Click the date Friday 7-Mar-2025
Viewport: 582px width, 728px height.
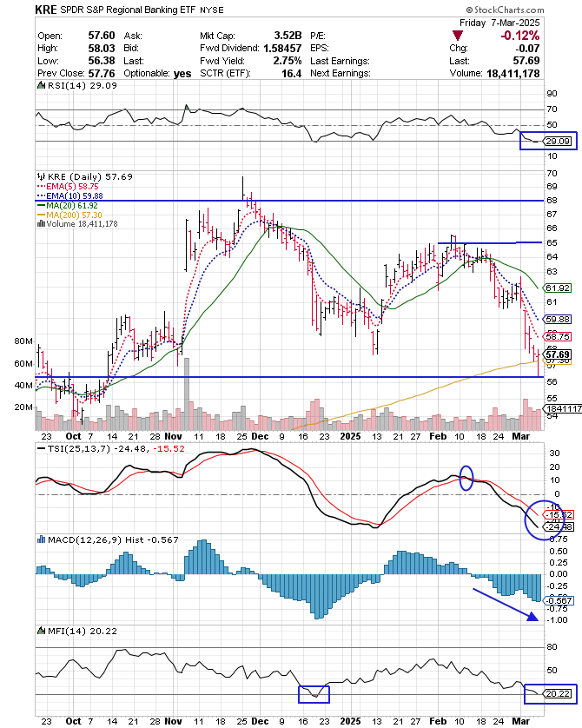coord(499,23)
